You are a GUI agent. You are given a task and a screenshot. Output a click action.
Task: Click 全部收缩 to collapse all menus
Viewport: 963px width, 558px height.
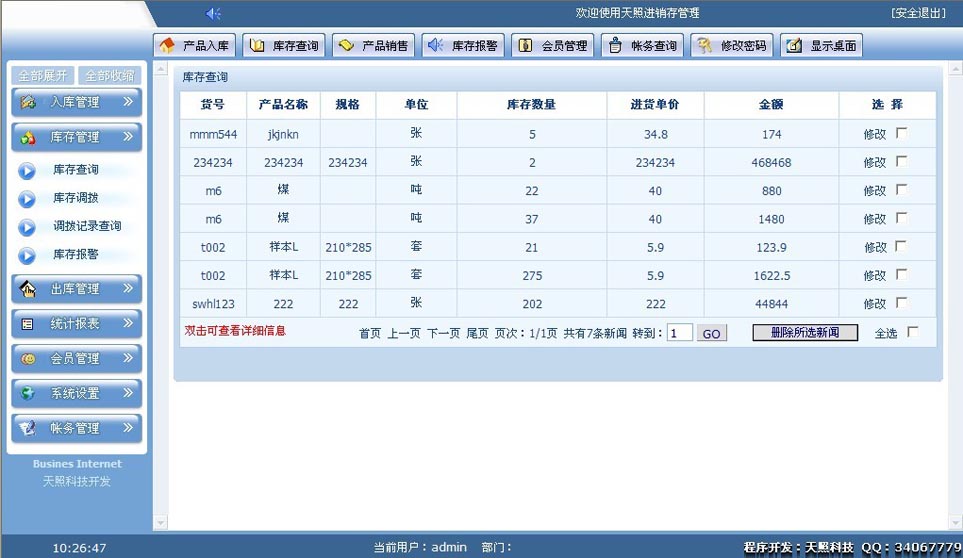tap(109, 76)
